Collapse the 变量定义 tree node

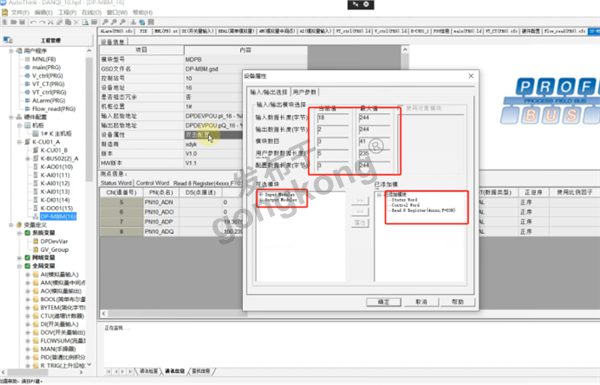(11, 225)
